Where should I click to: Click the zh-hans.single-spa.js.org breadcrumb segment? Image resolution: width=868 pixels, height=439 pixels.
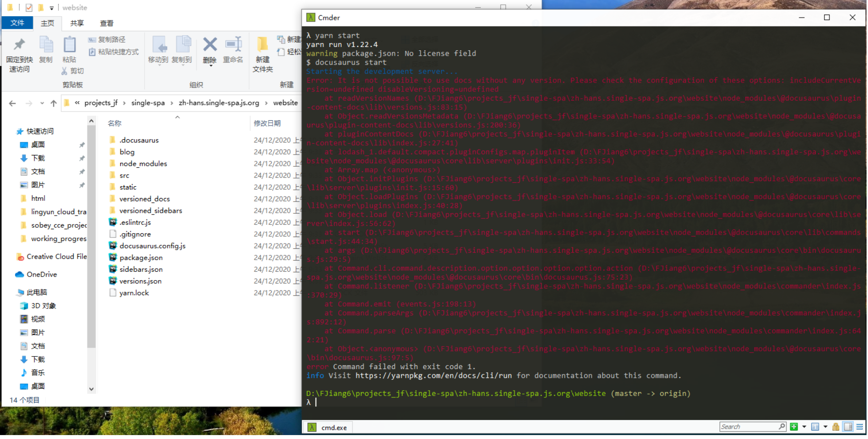point(219,103)
